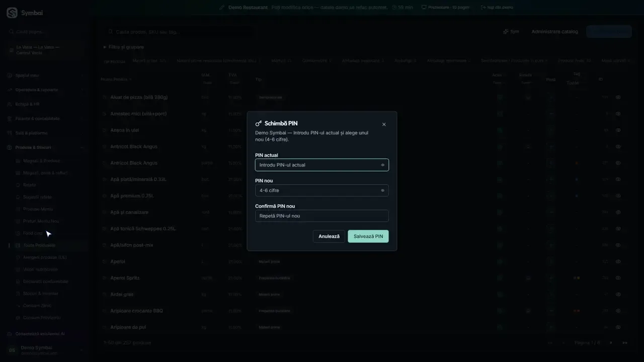Click the Rețete sidebar icon
The height and width of the screenshot is (362, 644).
tap(18, 185)
